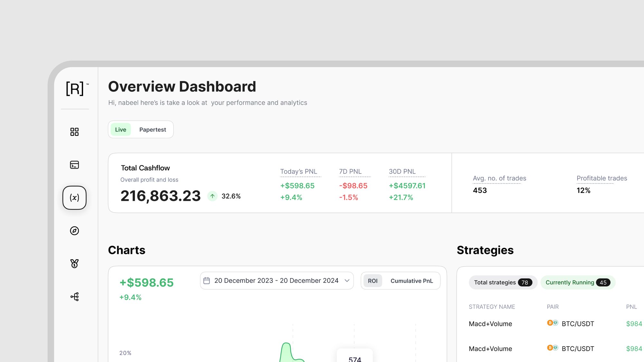Image resolution: width=644 pixels, height=362 pixels.
Task: Click the 12% profitable trades value
Action: 583,190
